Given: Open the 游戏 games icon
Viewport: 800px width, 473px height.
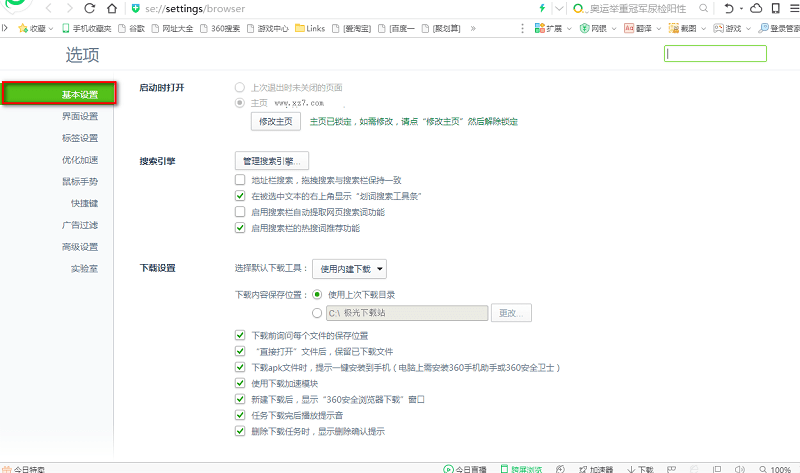Looking at the screenshot, I should pos(718,28).
